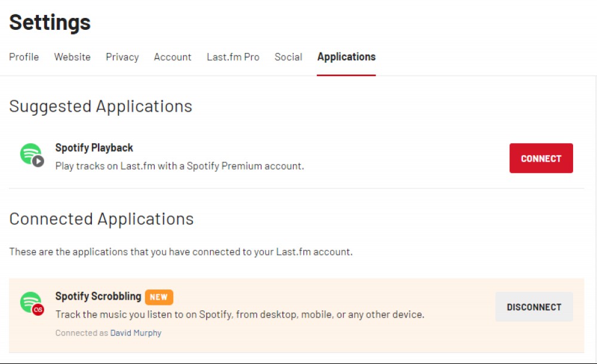Click the Connected Applications heading
The width and height of the screenshot is (597, 364).
pos(101,219)
